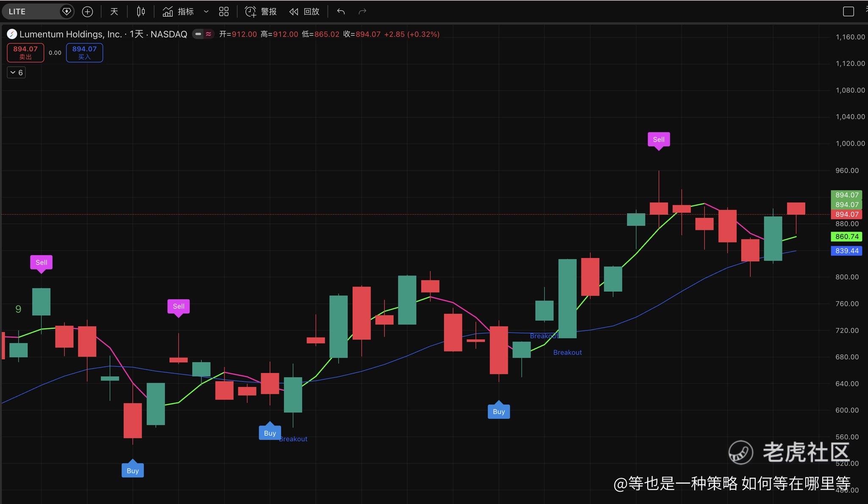This screenshot has width=868, height=504.
Task: Toggle the fullscreen square icon top right
Action: point(848,12)
